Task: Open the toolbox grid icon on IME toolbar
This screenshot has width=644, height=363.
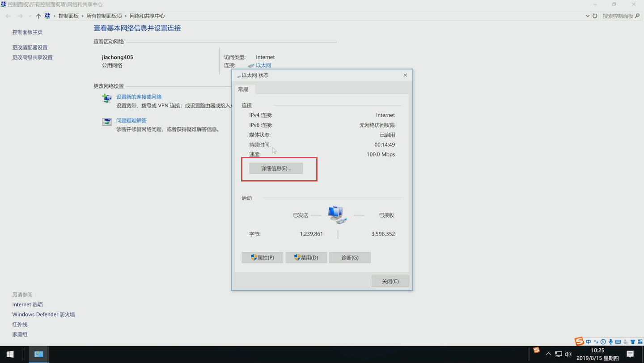Action: point(640,342)
